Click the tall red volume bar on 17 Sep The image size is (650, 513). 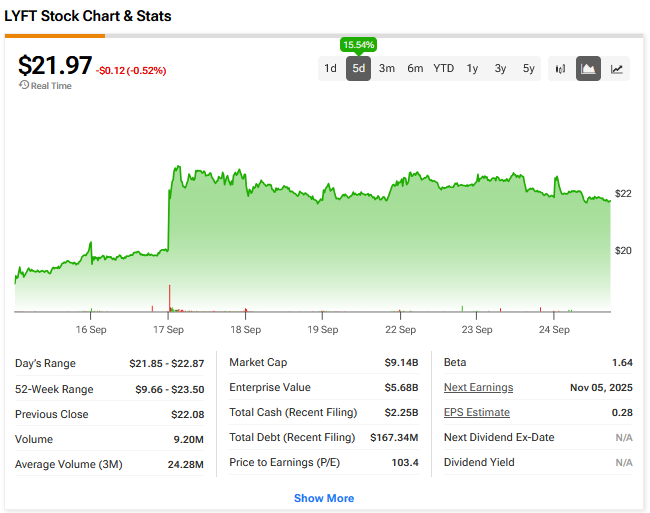tap(170, 298)
